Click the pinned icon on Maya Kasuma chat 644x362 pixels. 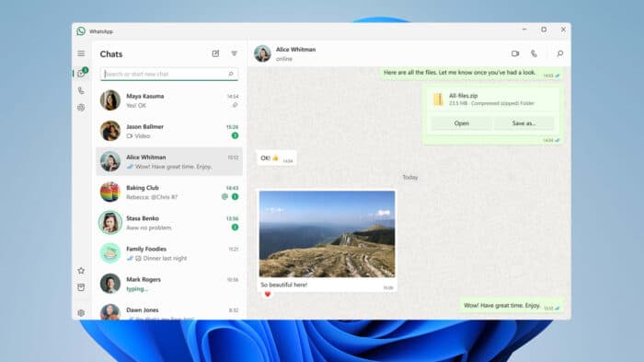[x=235, y=105]
